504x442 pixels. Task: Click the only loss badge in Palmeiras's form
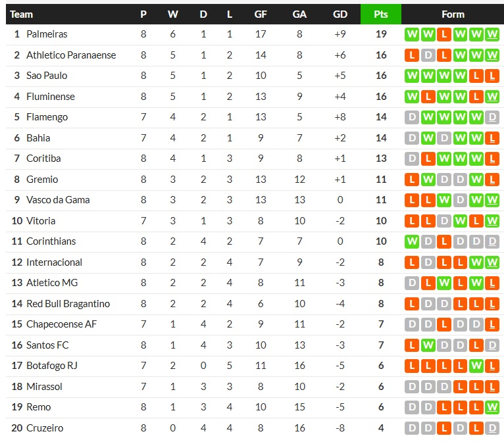444,34
